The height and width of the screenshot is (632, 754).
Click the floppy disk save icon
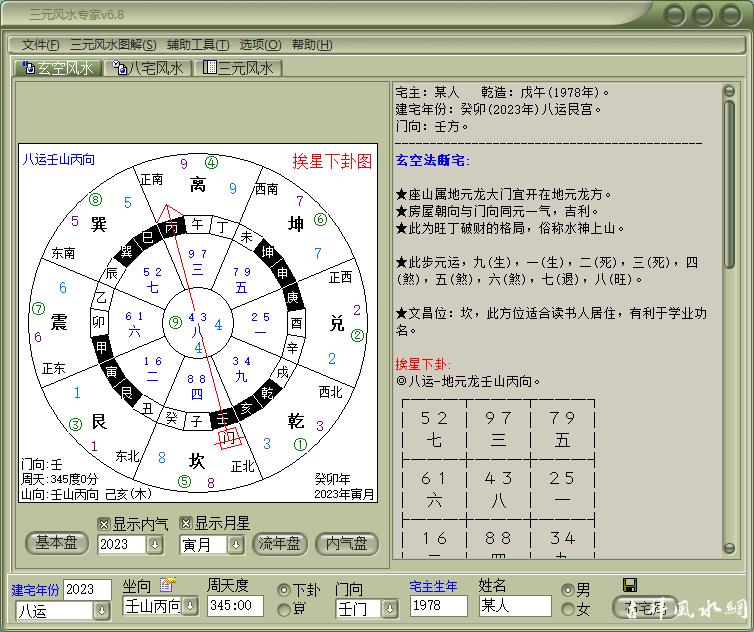click(630, 585)
